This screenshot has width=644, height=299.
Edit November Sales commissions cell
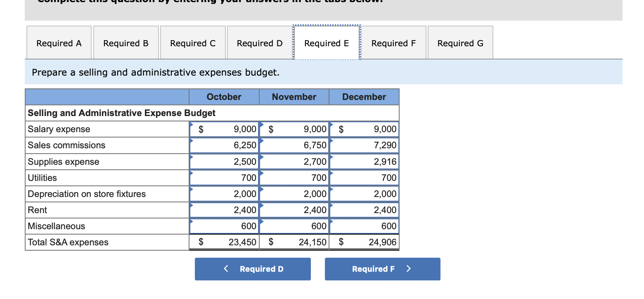coord(294,145)
